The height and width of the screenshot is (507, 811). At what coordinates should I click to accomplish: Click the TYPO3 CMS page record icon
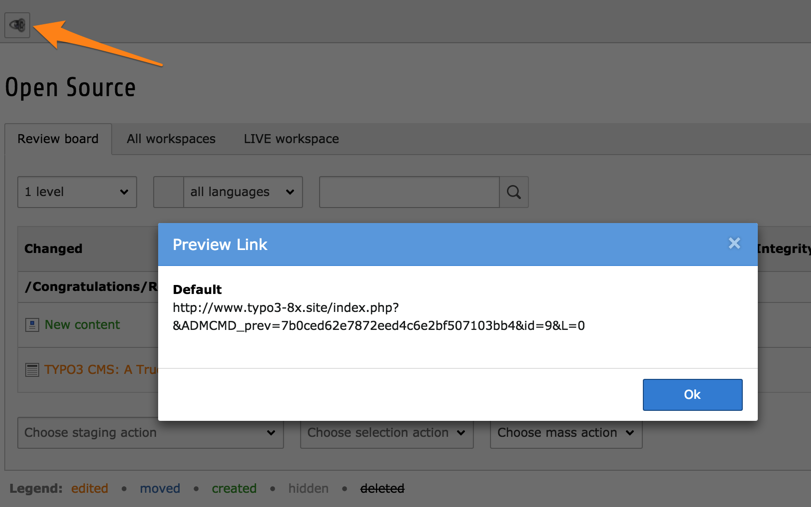click(x=32, y=370)
